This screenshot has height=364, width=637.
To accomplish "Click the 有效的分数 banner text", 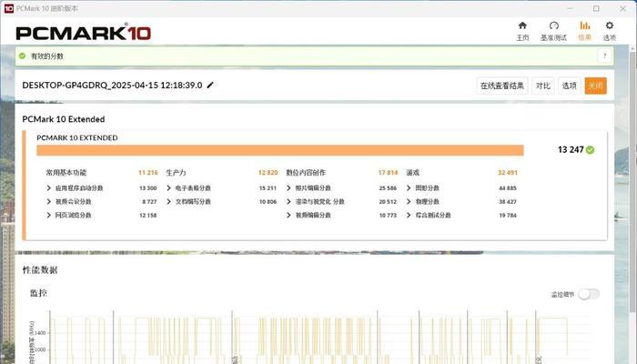I will point(47,56).
